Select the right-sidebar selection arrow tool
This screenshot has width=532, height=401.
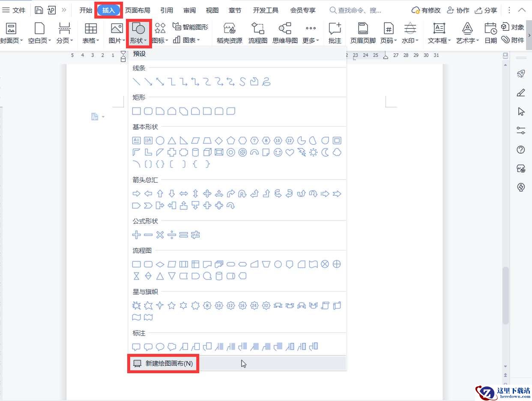(521, 112)
